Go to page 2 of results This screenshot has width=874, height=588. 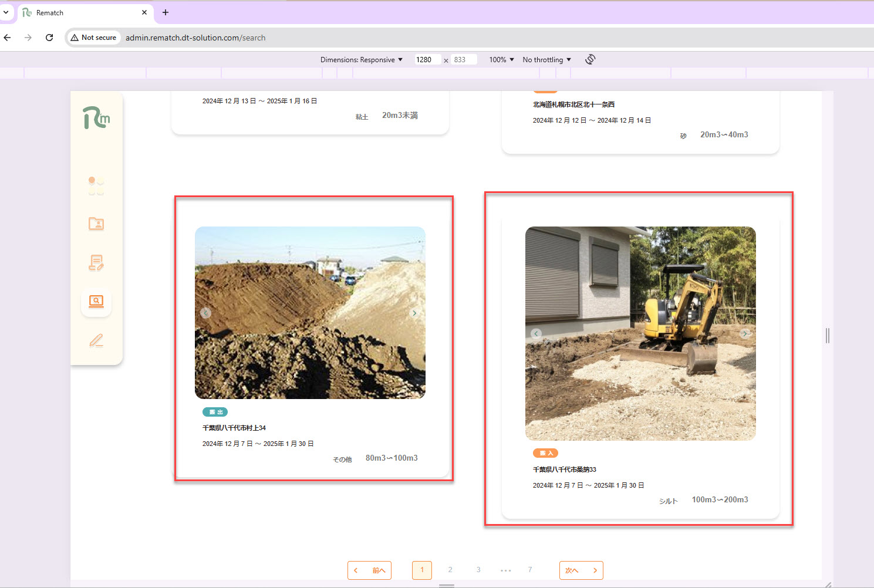(x=450, y=570)
